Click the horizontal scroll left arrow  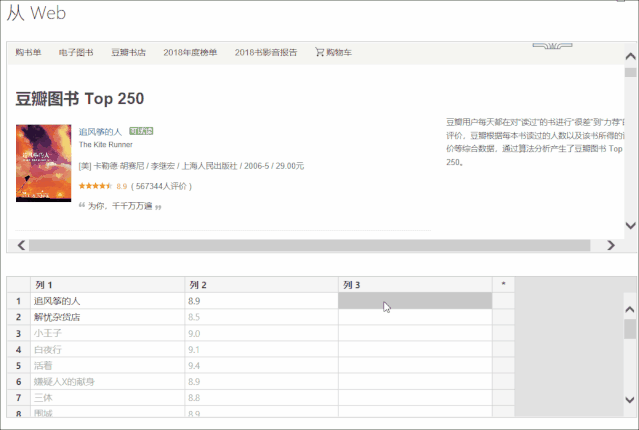[21, 245]
